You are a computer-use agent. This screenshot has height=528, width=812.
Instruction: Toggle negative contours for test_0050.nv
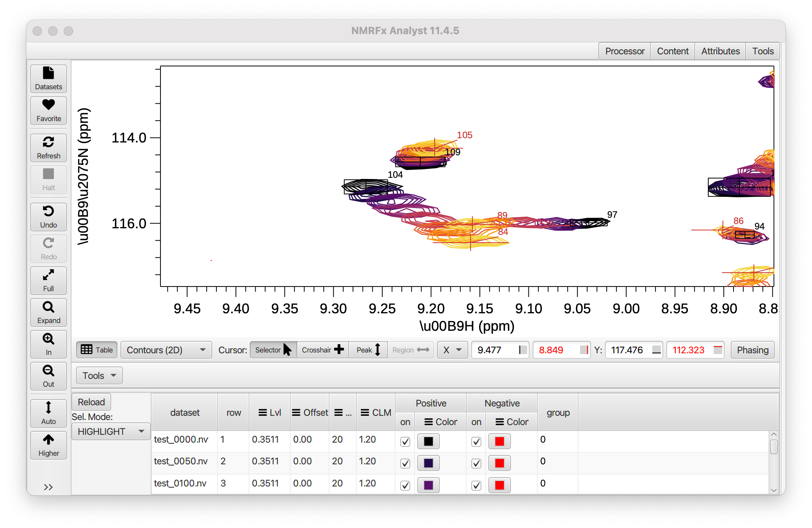click(x=476, y=463)
